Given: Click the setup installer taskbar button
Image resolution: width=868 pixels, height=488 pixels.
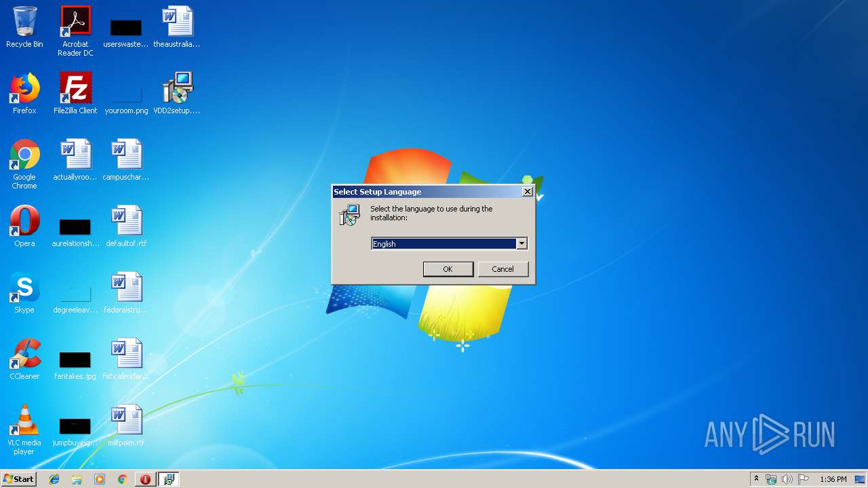Looking at the screenshot, I should (169, 479).
